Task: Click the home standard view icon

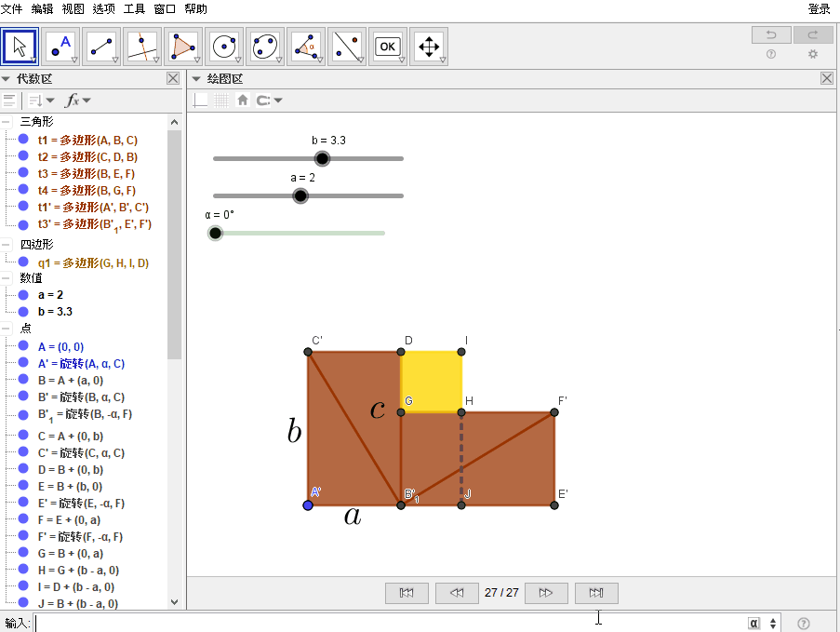Action: coord(243,101)
